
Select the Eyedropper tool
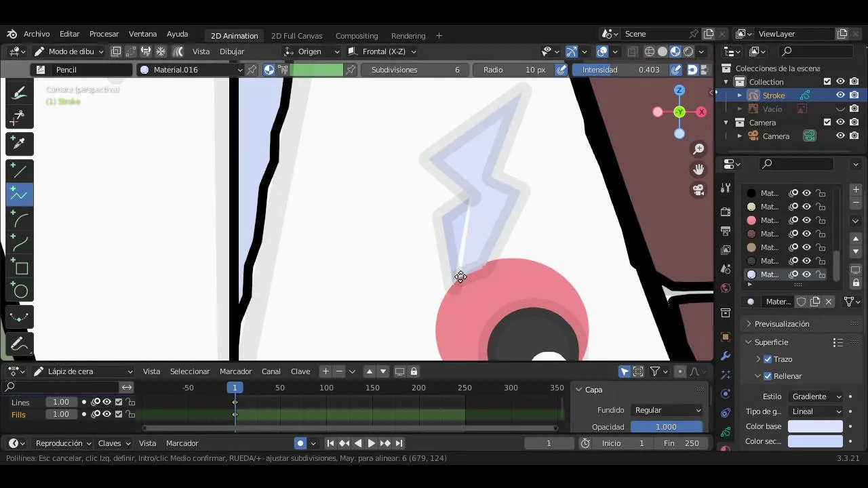click(20, 144)
